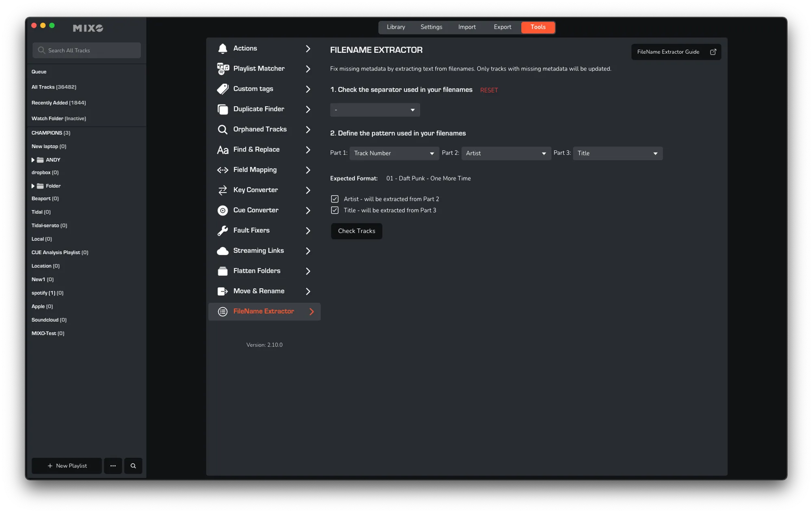The image size is (812, 513).
Task: Uncheck Title extracted from Part 3
Action: (x=335, y=210)
